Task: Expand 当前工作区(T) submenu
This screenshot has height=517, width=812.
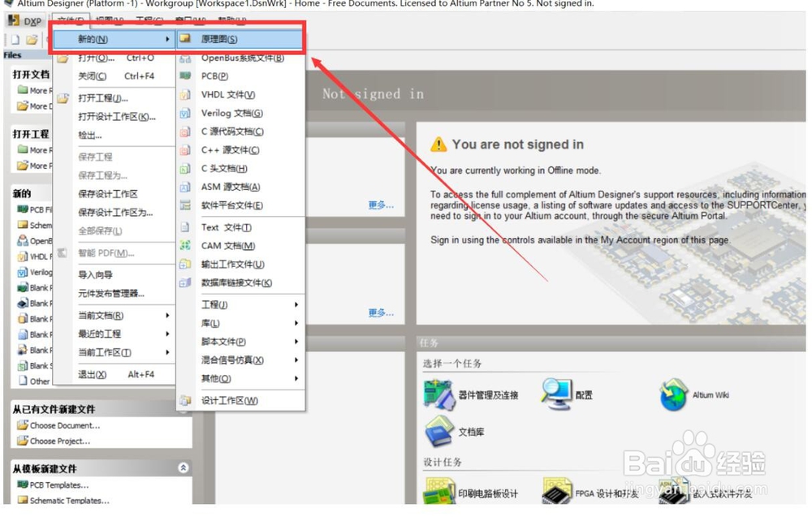Action: [114, 352]
